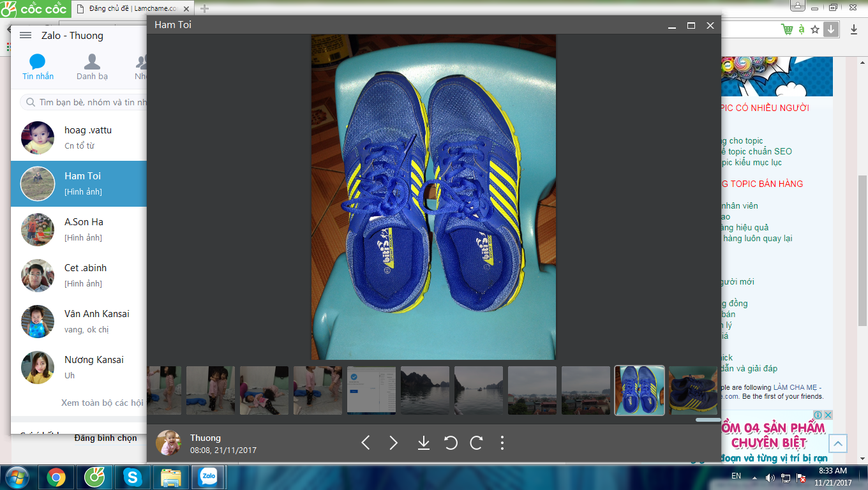Switch to Danh bạ contacts tab

[x=92, y=67]
